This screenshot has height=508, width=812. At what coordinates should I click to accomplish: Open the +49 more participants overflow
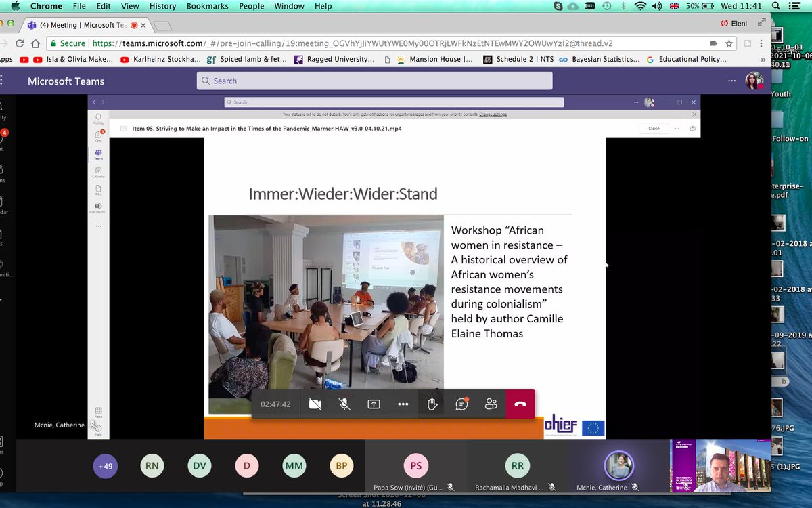click(x=106, y=466)
